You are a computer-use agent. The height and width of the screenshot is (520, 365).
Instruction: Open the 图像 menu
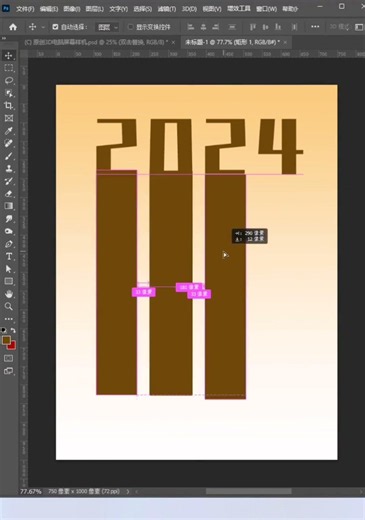click(71, 9)
